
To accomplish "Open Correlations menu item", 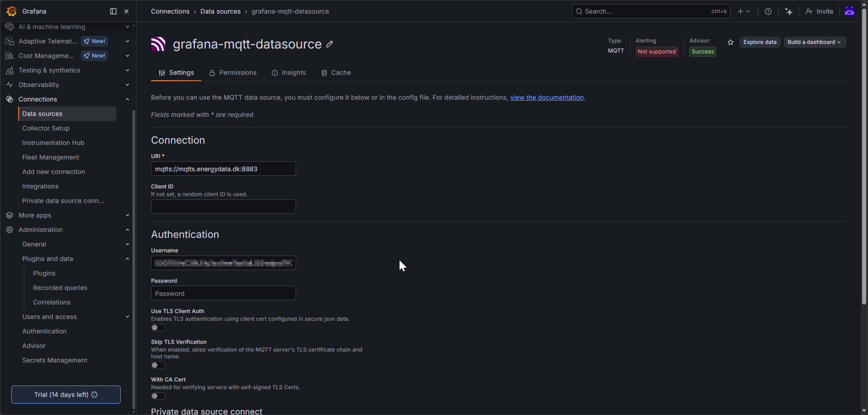I will click(x=52, y=302).
